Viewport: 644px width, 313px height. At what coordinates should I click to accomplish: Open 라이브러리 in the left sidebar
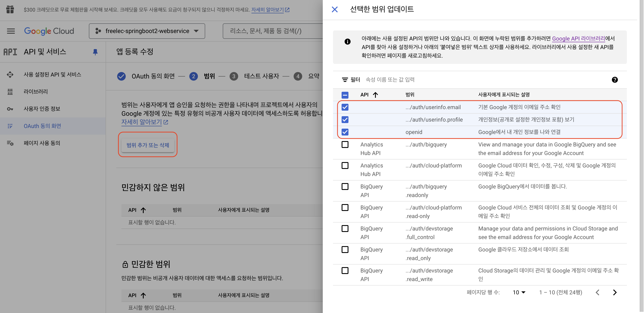tap(36, 92)
